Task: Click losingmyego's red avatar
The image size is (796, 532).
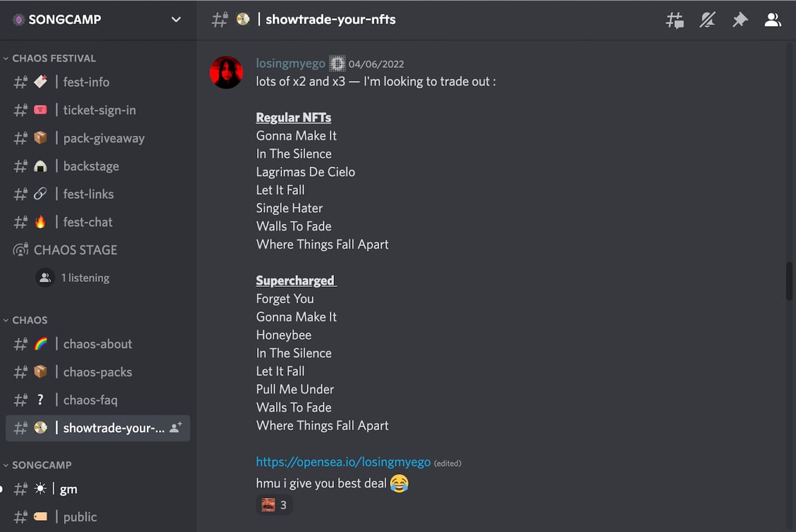Action: 227,73
